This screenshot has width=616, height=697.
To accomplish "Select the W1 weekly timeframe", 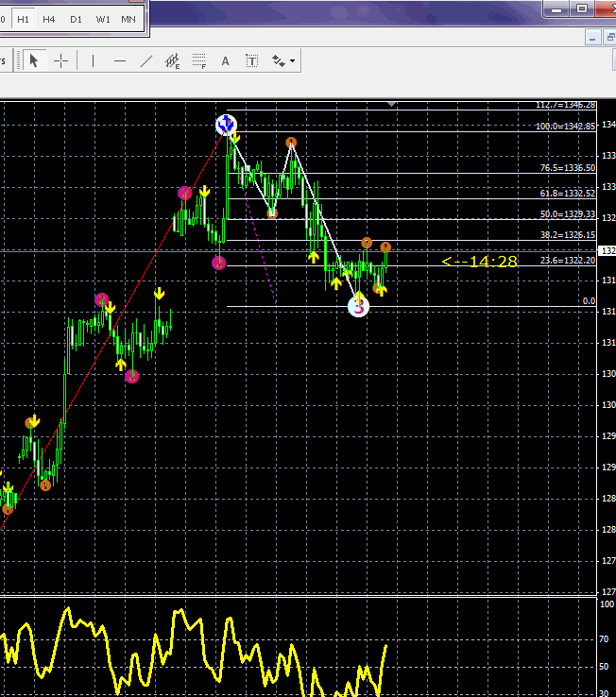I will (x=103, y=20).
